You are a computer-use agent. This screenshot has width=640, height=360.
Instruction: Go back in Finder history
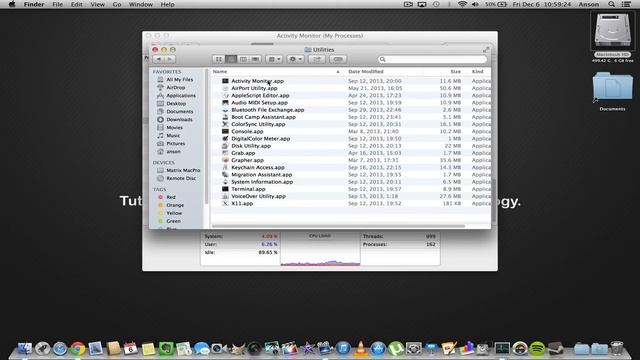pyautogui.click(x=159, y=59)
